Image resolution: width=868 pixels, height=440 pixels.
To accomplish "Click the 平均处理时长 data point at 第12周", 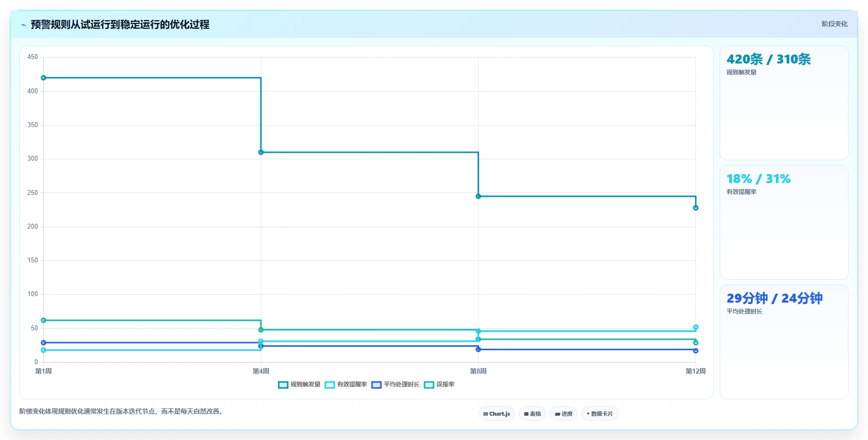I will click(695, 351).
